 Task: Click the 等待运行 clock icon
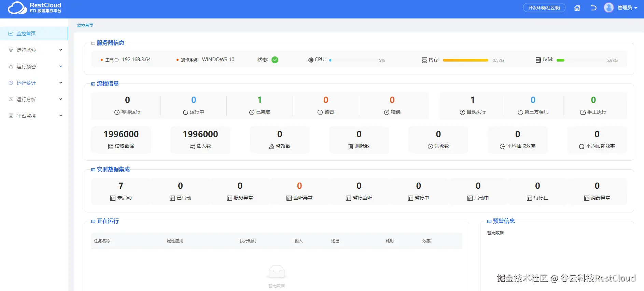[x=117, y=112]
